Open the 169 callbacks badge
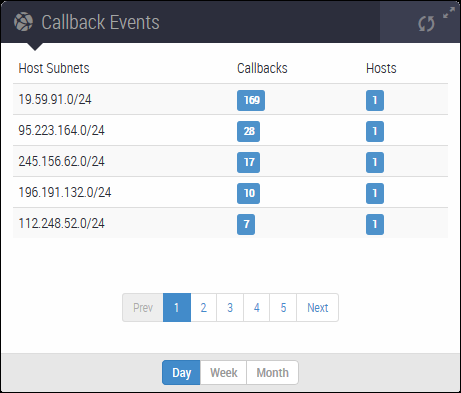The width and height of the screenshot is (461, 393). 251,100
